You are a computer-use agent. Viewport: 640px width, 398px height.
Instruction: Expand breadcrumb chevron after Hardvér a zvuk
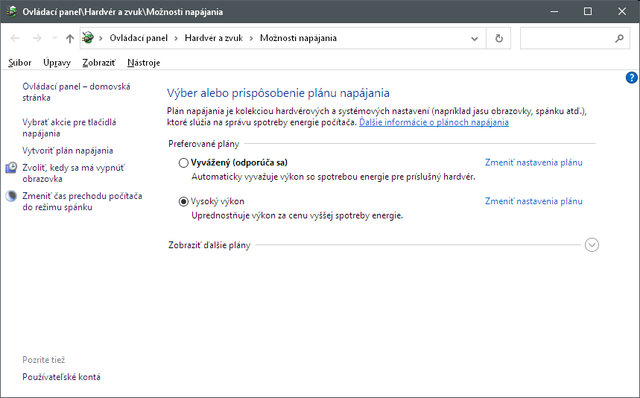click(x=251, y=38)
